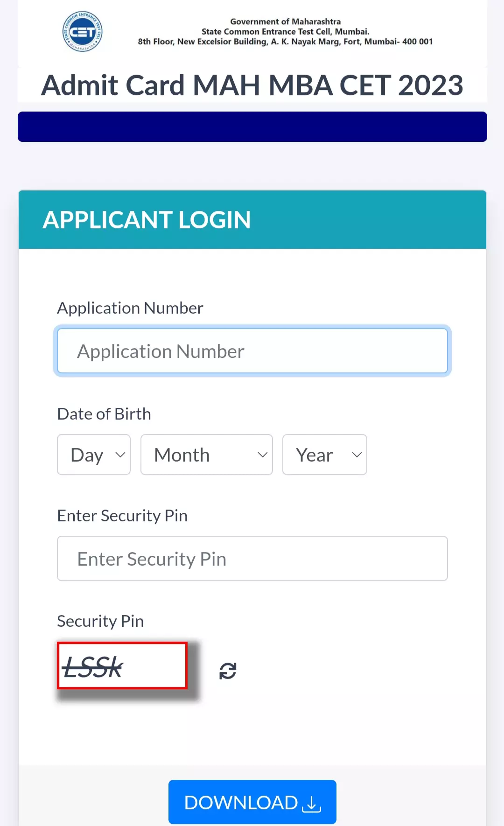Viewport: 504px width, 826px height.
Task: Click the Security Pin label above captcha
Action: point(100,621)
